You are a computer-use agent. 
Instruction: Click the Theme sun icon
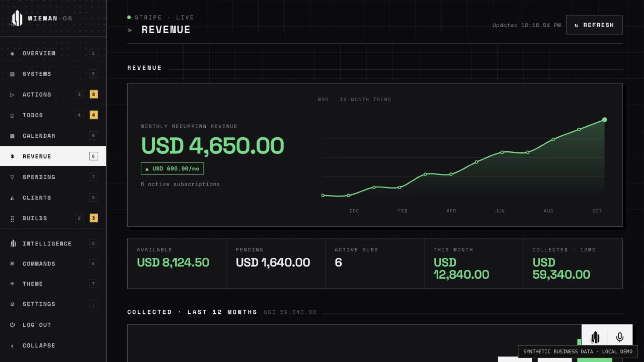(12, 284)
